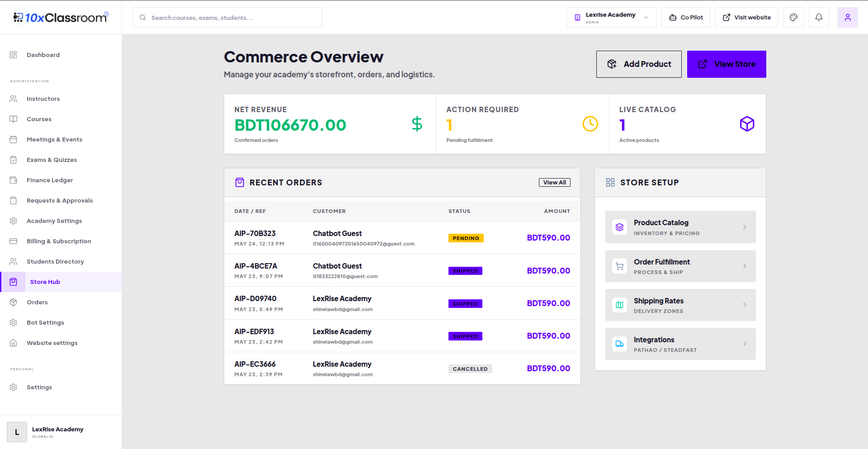Click View All recent orders
This screenshot has width=868, height=449.
click(554, 182)
